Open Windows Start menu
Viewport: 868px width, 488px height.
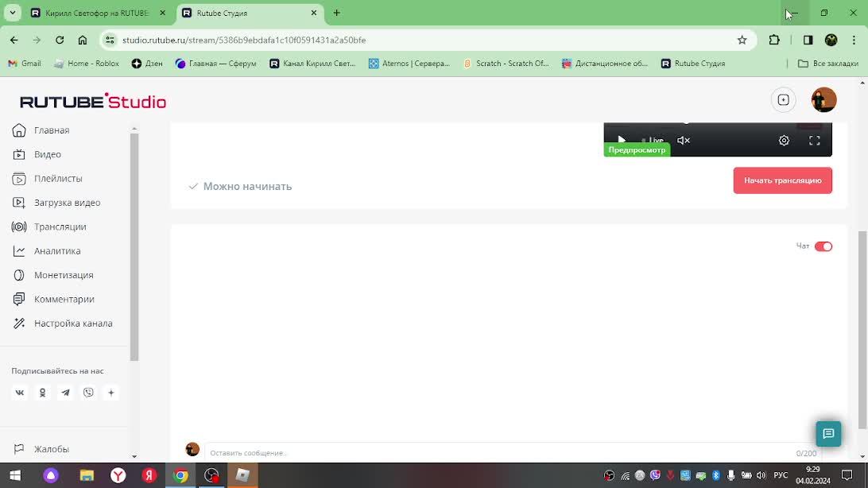coord(15,475)
